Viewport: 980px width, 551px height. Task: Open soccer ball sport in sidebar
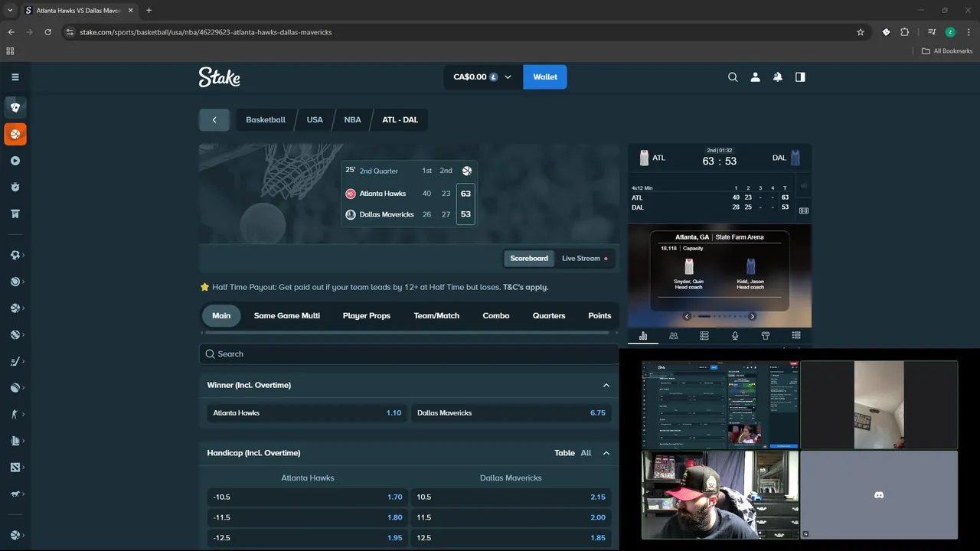click(15, 255)
